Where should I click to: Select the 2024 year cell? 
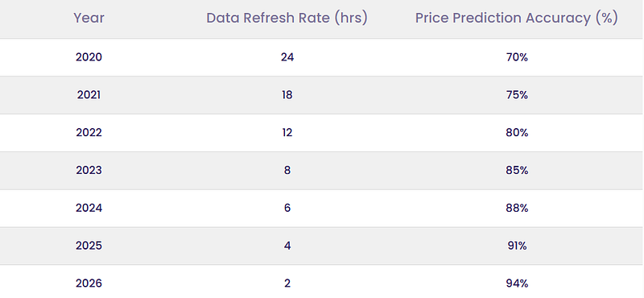(x=89, y=208)
